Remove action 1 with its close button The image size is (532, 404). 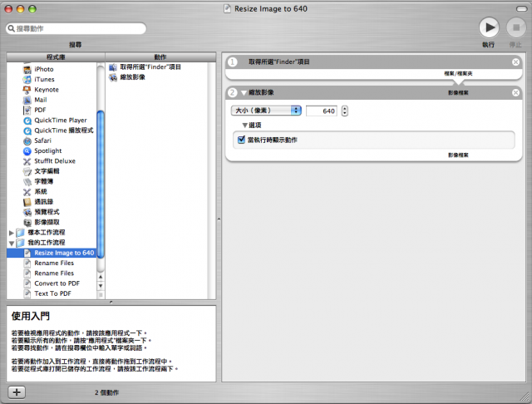point(515,62)
